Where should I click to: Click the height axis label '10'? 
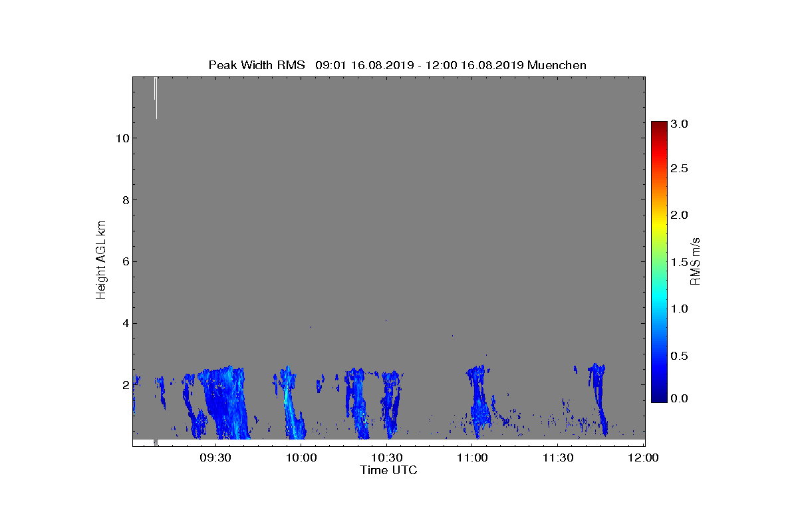pyautogui.click(x=122, y=138)
